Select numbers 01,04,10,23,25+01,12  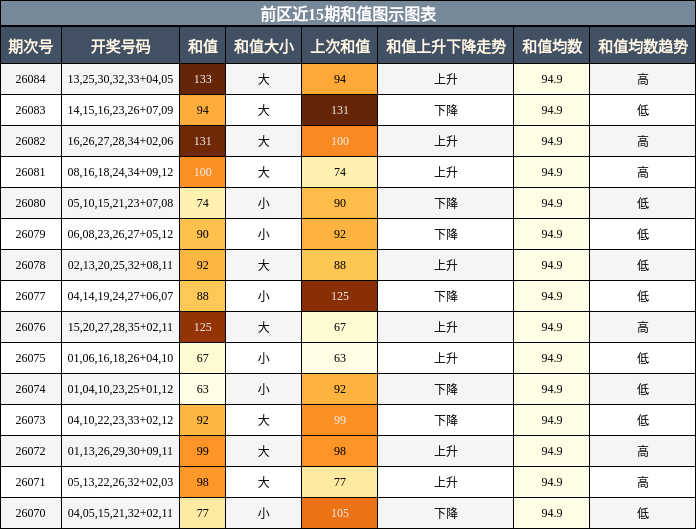(x=120, y=389)
